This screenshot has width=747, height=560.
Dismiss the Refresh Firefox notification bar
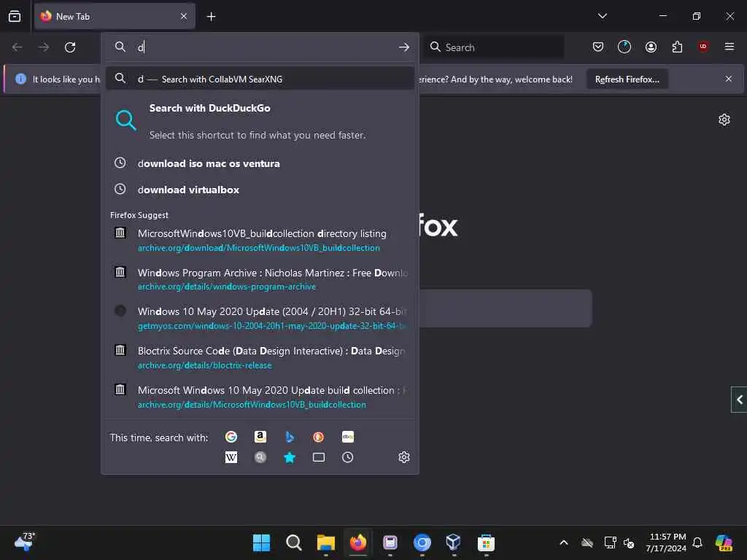tap(729, 79)
